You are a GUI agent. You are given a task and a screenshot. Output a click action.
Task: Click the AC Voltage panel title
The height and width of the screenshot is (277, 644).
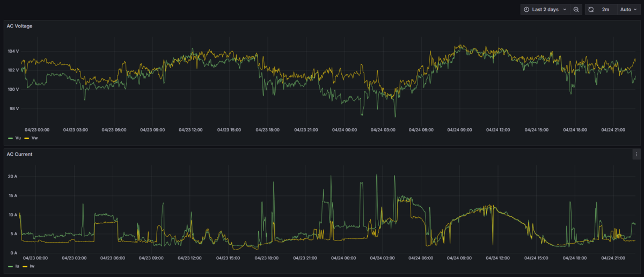point(20,26)
